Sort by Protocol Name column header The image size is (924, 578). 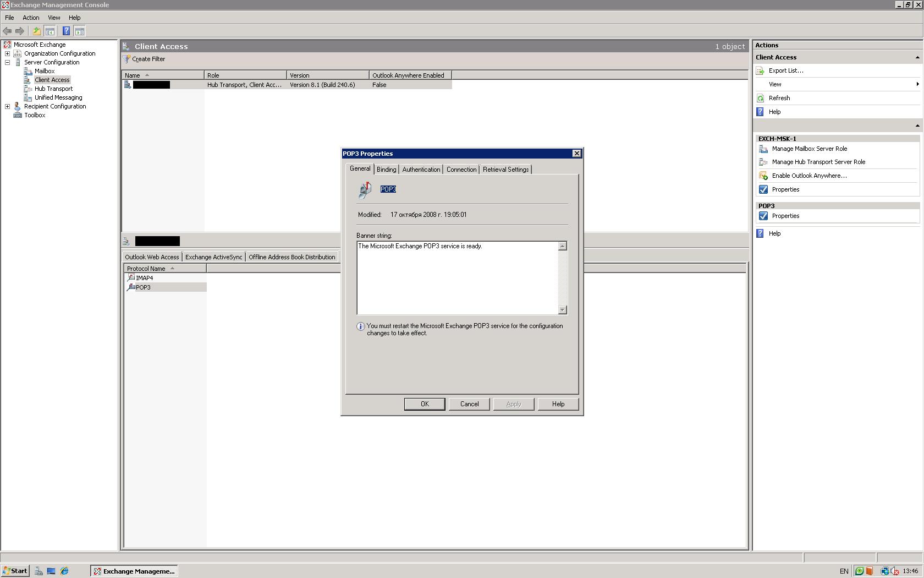pos(165,269)
